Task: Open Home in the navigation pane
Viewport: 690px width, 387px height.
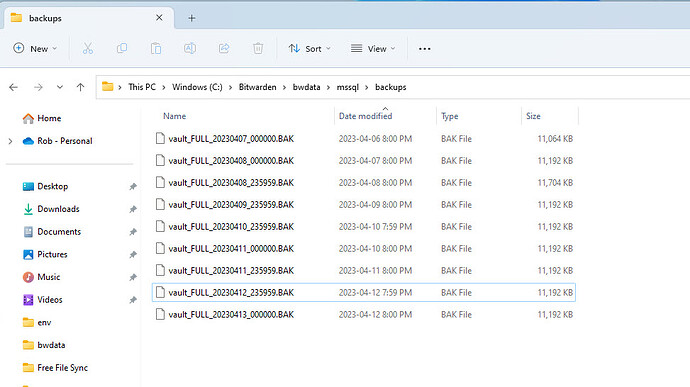Action: click(x=42, y=118)
